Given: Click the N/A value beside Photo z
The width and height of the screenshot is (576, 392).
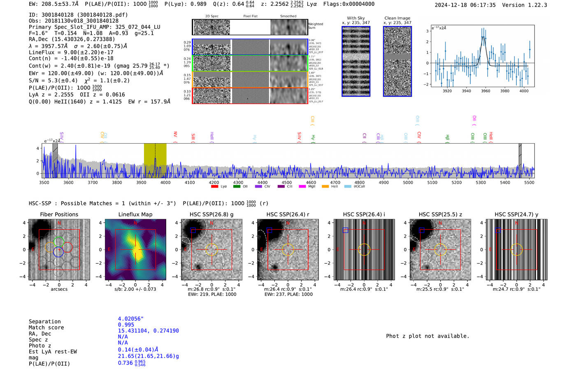Looking at the screenshot, I should tap(123, 343).
